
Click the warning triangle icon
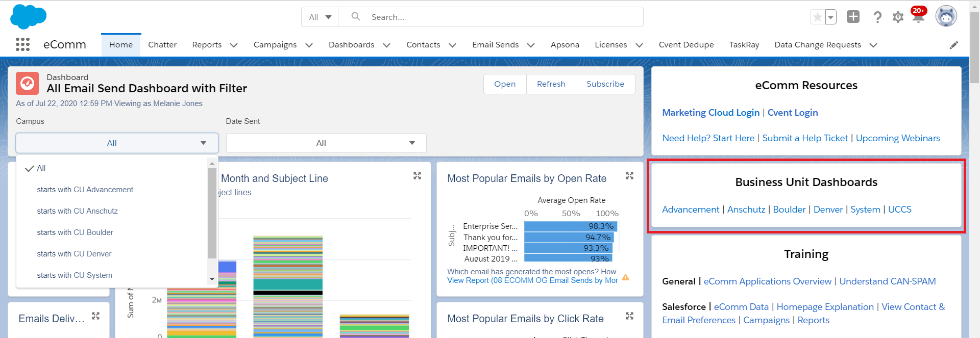(625, 278)
